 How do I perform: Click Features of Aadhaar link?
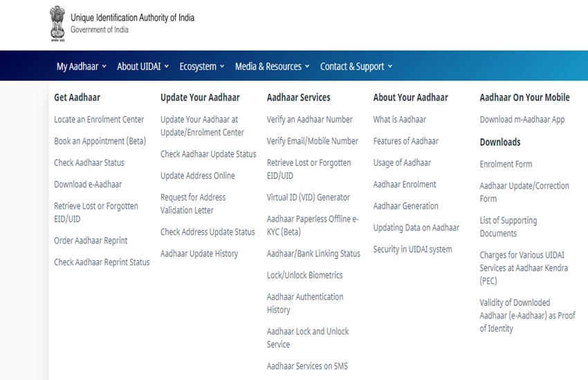[x=405, y=141]
